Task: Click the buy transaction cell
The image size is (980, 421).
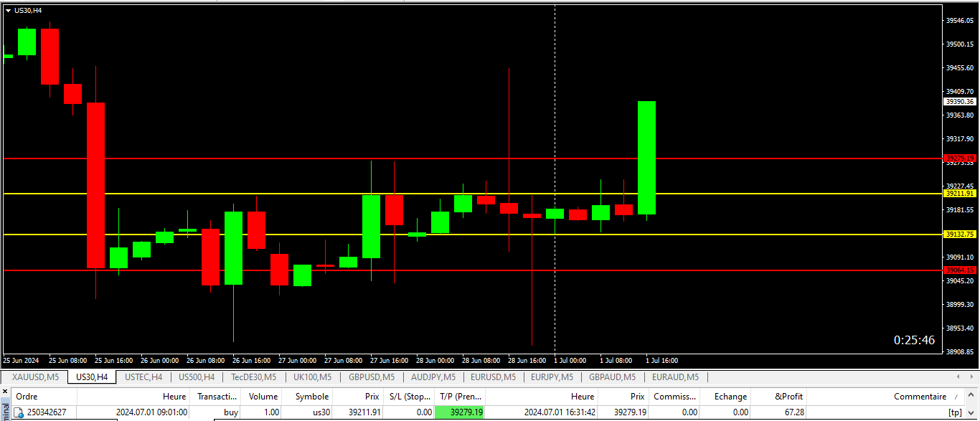Action: 230,412
